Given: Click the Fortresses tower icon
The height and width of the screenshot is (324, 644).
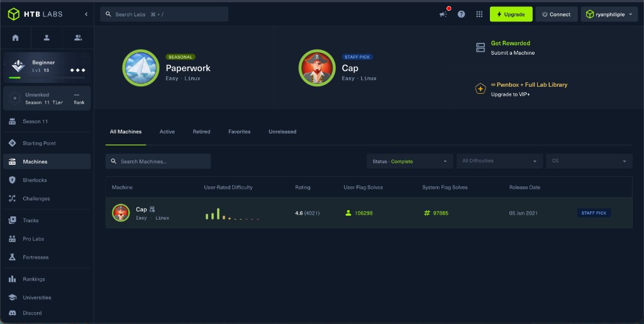Looking at the screenshot, I should 13,257.
